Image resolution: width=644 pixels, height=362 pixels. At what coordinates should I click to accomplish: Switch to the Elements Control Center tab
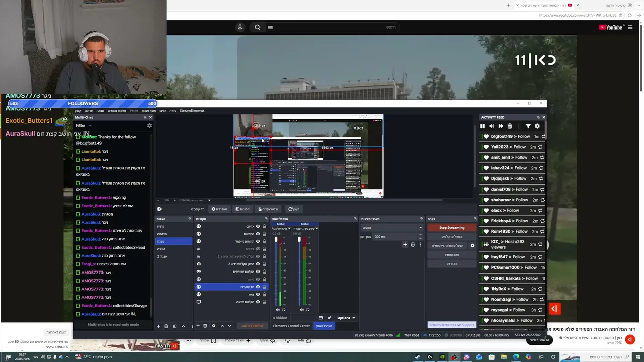coord(291,326)
